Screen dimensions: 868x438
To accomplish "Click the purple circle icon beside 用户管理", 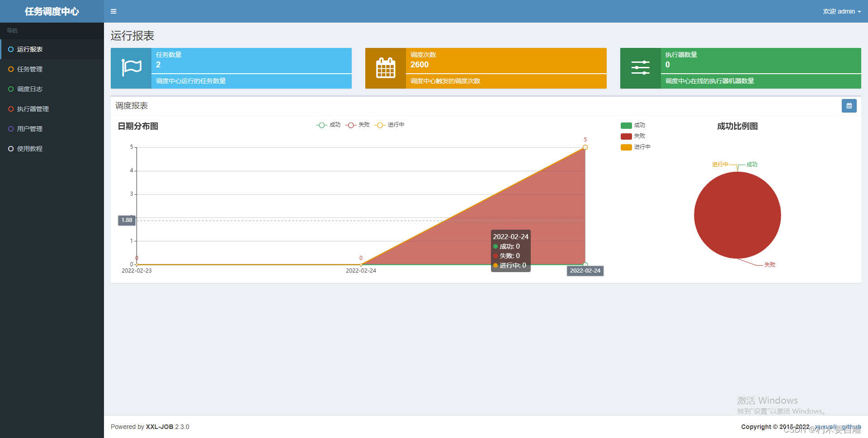I will coord(11,129).
